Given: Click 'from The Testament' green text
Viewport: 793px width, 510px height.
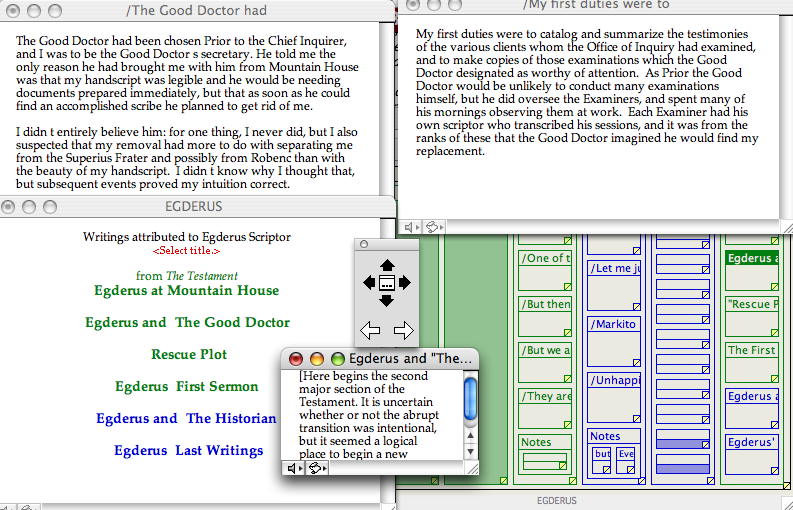Looking at the screenshot, I should click(x=187, y=276).
